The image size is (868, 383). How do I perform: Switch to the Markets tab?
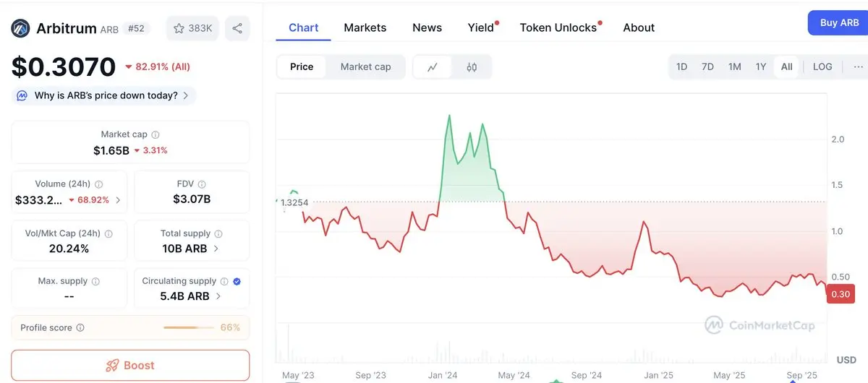point(365,27)
